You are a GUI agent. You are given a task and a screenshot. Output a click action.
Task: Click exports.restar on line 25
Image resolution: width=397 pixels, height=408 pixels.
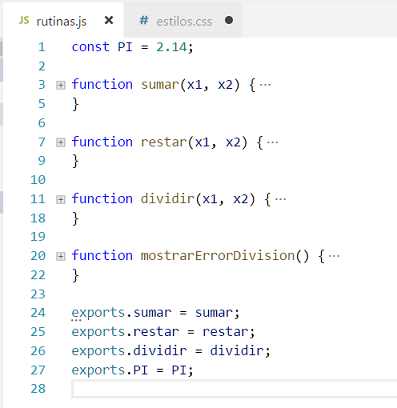(x=125, y=332)
